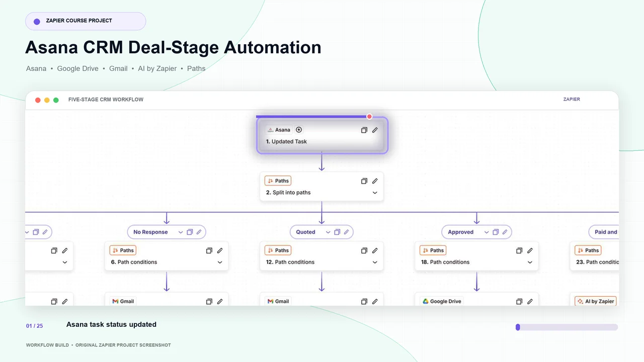Edit step 6 Path conditions
This screenshot has height=362, width=644.
coord(220,250)
